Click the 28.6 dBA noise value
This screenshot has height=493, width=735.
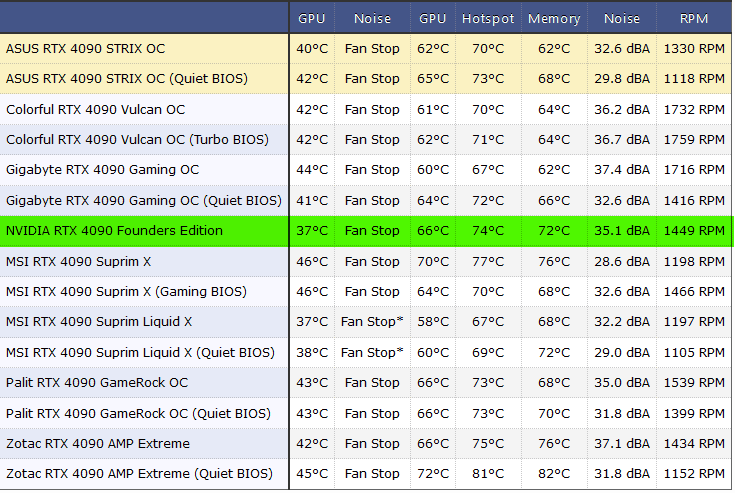click(622, 261)
